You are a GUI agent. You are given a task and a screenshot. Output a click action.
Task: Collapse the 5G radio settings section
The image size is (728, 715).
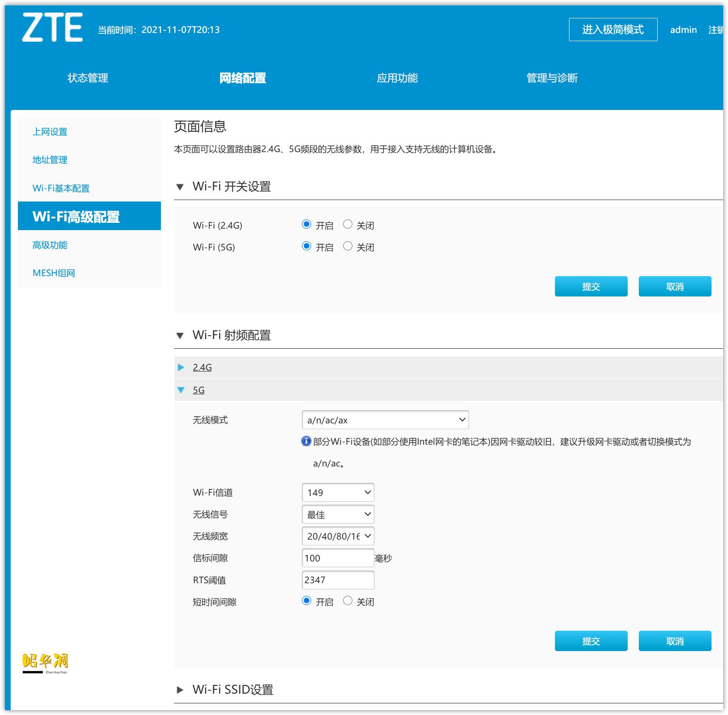[198, 389]
